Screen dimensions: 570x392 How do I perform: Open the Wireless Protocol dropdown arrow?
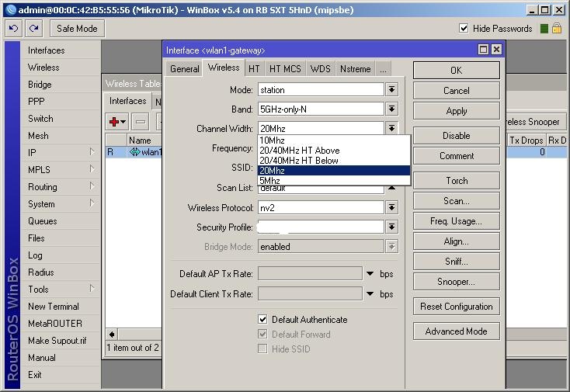tap(391, 207)
